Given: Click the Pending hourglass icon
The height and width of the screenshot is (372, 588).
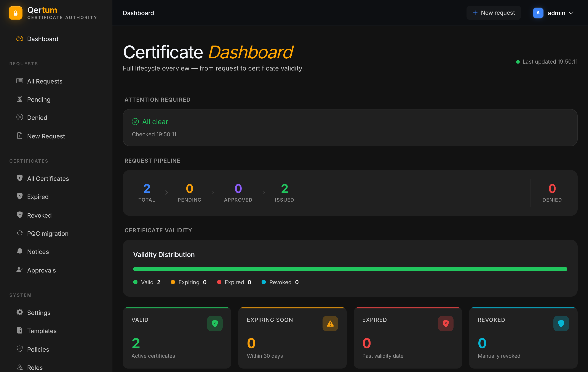Looking at the screenshot, I should [x=19, y=99].
